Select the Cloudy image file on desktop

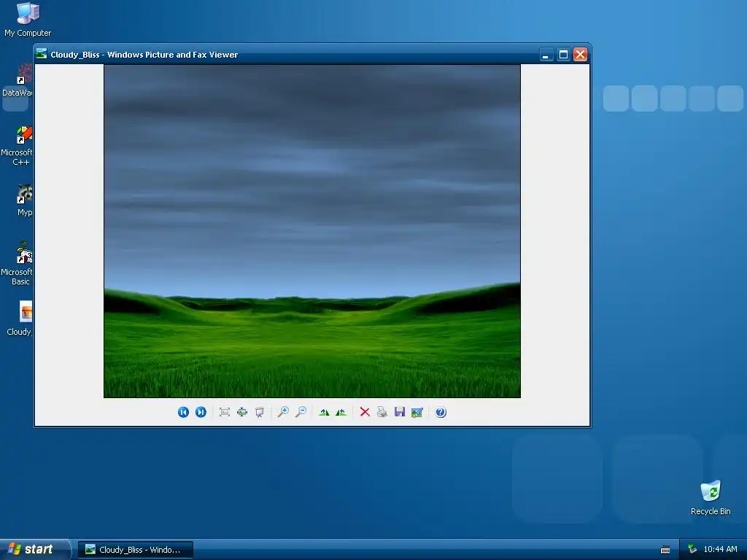pyautogui.click(x=20, y=318)
